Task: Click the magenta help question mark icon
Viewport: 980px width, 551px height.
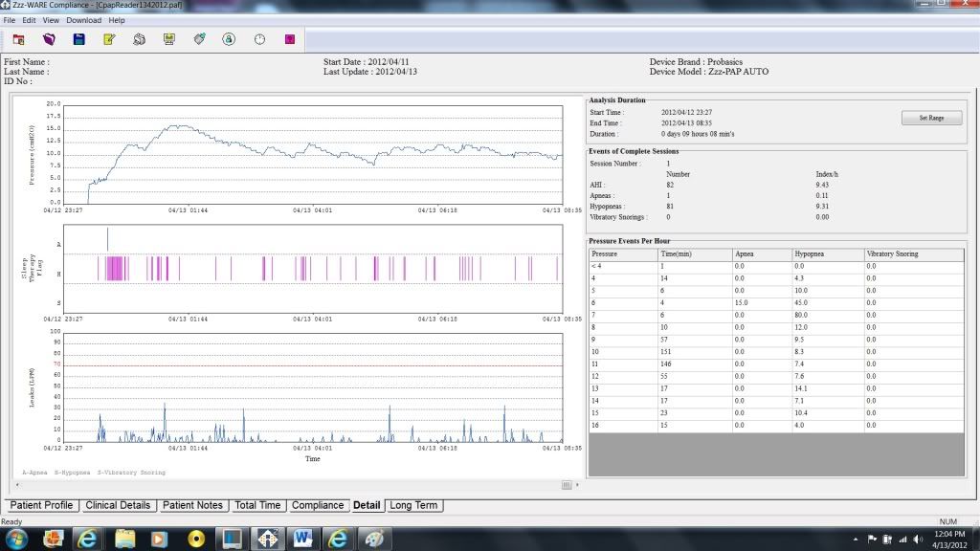Action: click(x=290, y=39)
